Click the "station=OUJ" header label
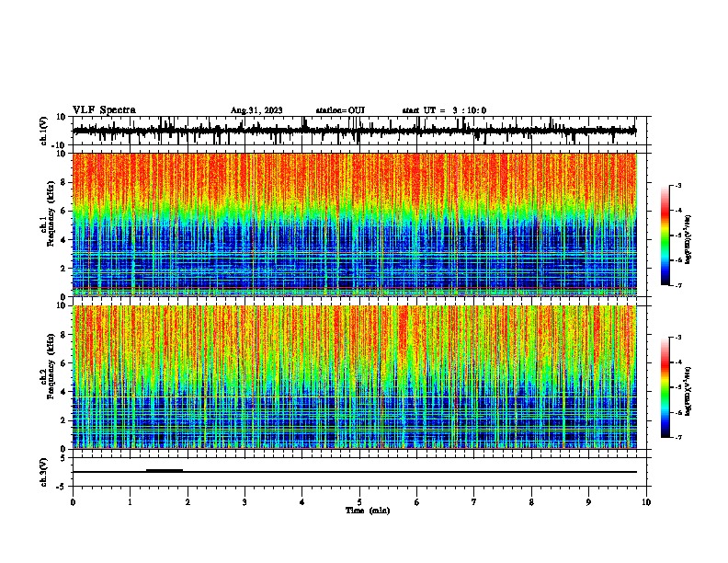This screenshot has height=563, width=728. (340, 110)
